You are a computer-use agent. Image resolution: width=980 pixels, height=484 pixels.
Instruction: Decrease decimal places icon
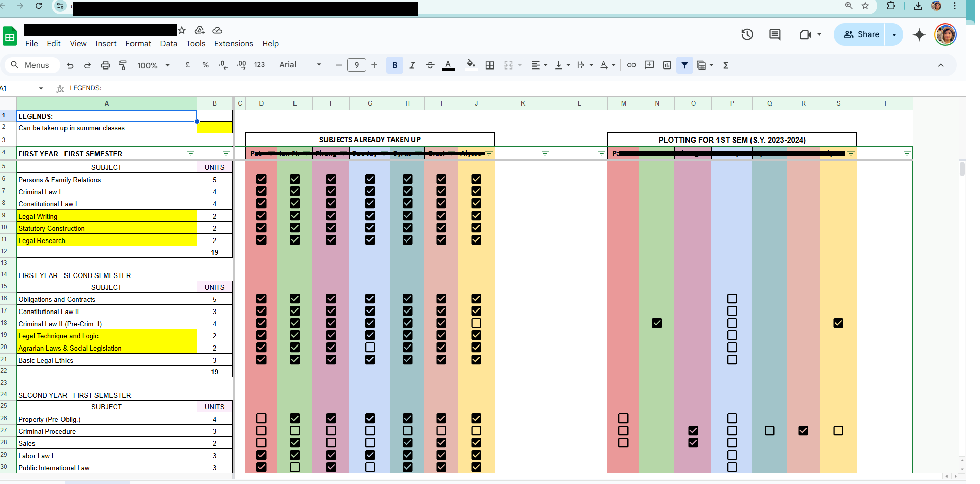[223, 65]
